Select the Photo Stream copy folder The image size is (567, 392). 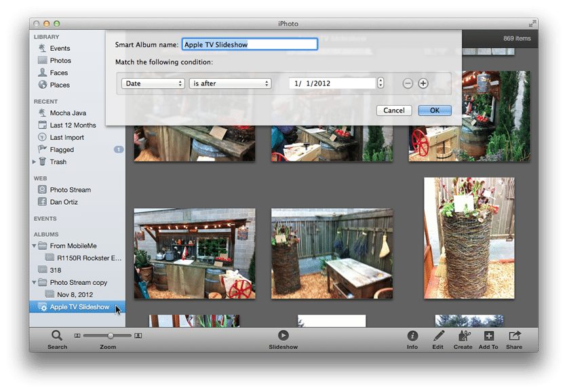tap(79, 282)
